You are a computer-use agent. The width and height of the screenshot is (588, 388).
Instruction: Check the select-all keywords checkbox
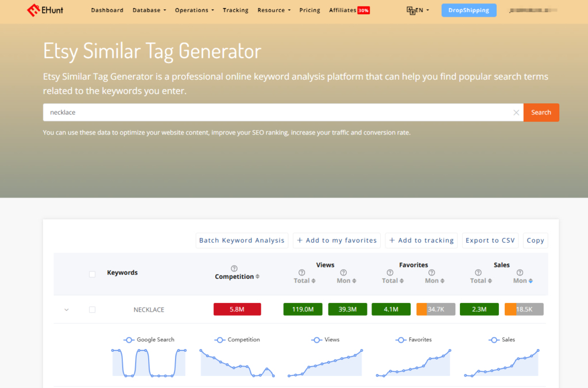pos(92,274)
